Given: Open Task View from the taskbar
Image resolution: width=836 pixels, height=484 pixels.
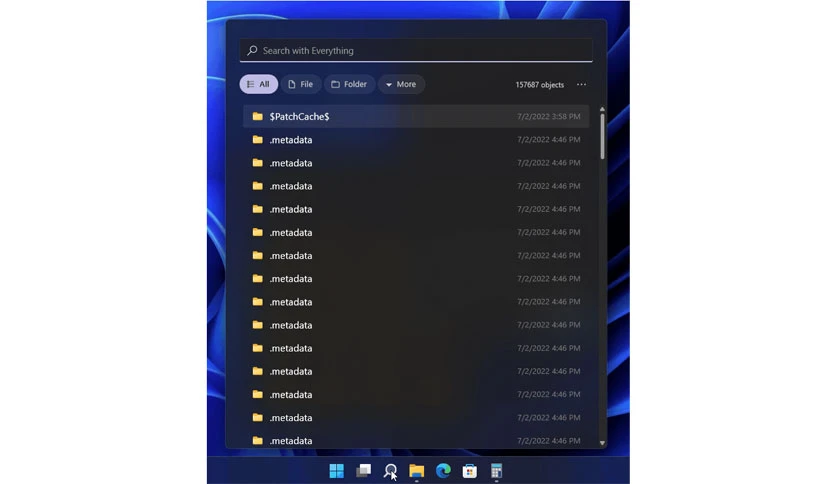Looking at the screenshot, I should [364, 471].
